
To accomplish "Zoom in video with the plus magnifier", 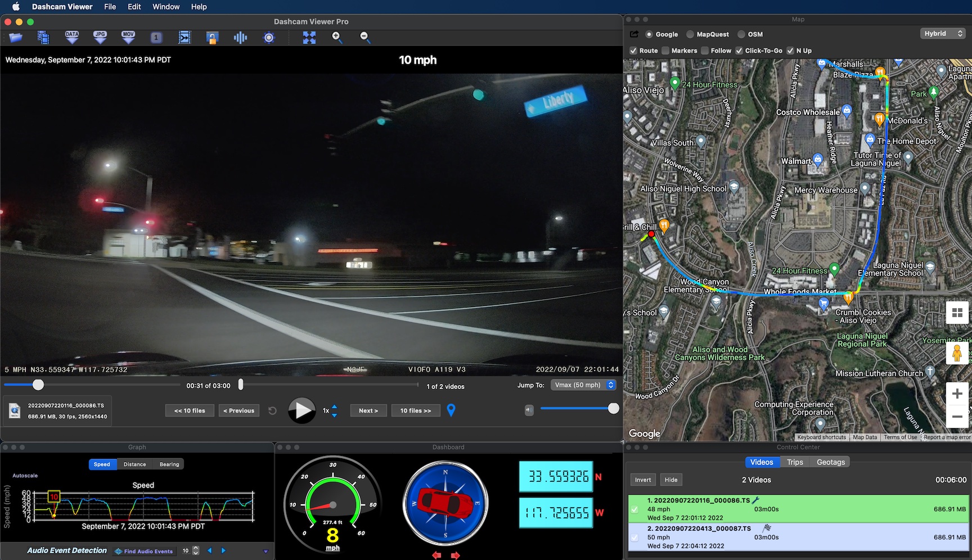I will pos(337,38).
